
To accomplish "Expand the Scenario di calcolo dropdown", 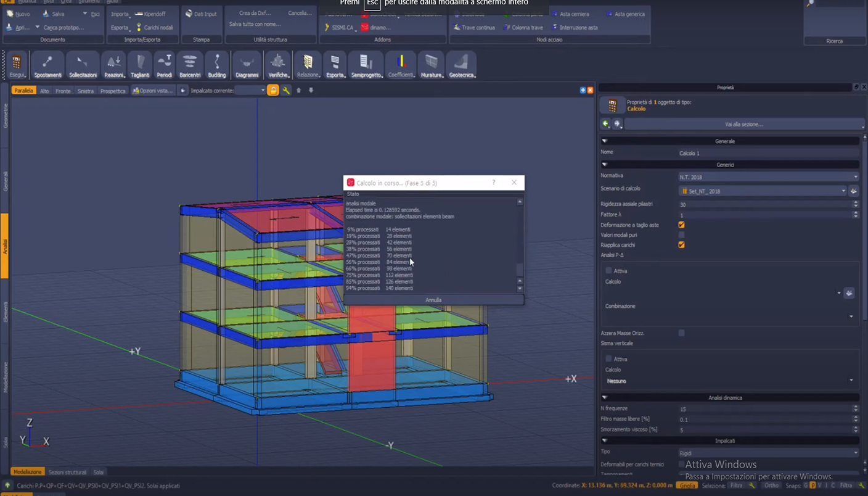I will [763, 191].
